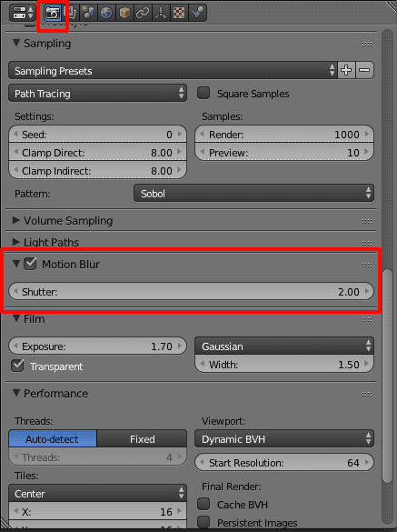
Task: Disable the Motion Blur checkbox
Action: tap(30, 264)
